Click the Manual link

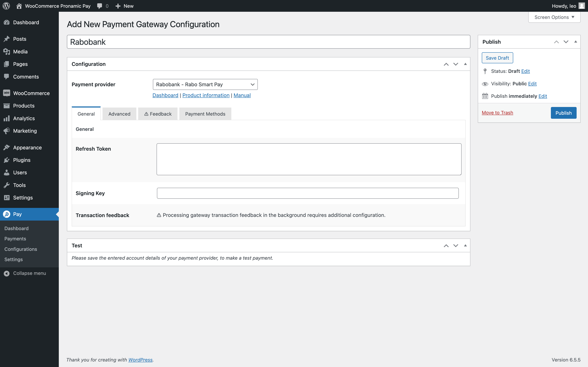click(x=242, y=95)
